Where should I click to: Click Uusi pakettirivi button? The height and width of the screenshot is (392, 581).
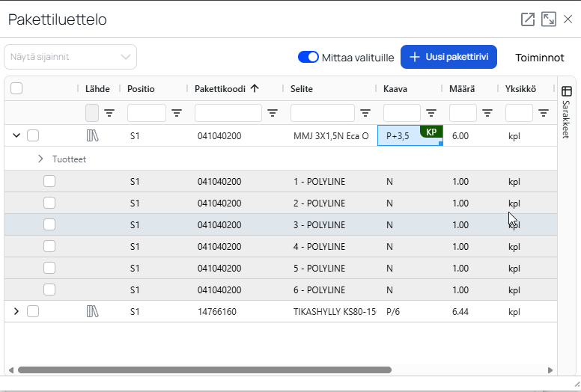pyautogui.click(x=448, y=57)
